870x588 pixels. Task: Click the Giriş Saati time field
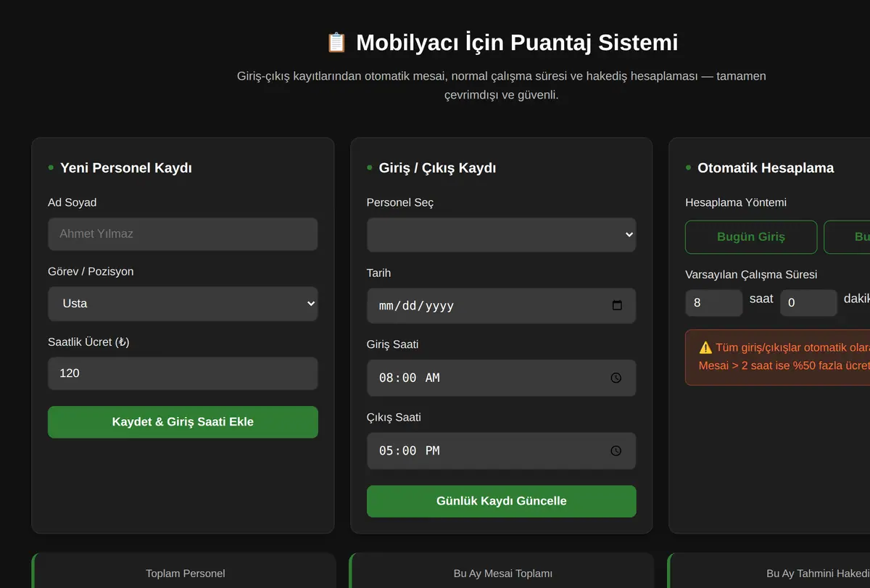click(501, 378)
